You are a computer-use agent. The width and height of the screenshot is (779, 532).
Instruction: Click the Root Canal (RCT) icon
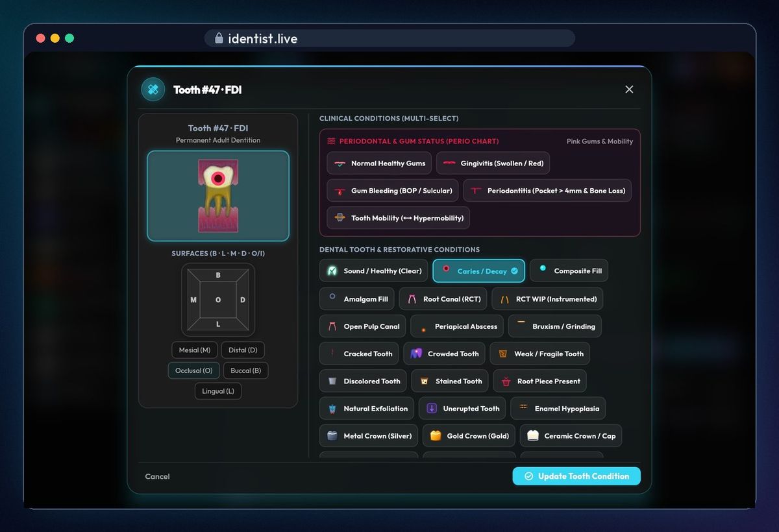click(412, 299)
